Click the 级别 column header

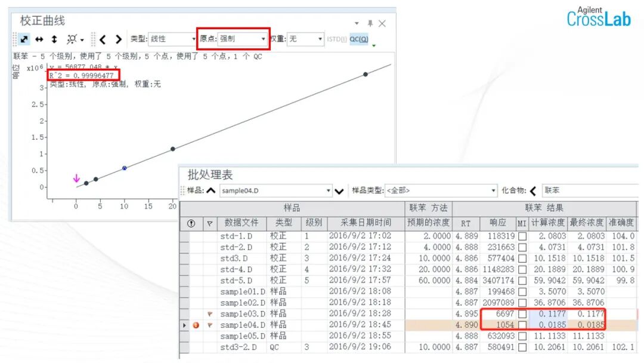tap(314, 223)
